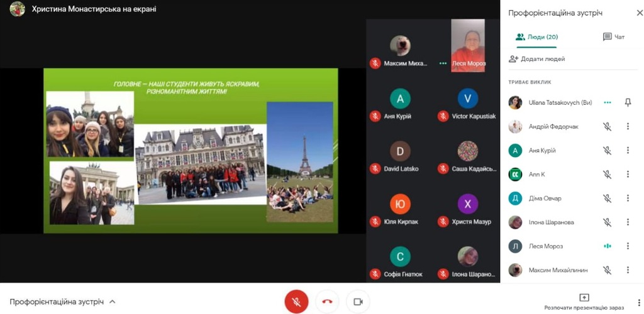Toggle the camera with the video button

point(358,301)
